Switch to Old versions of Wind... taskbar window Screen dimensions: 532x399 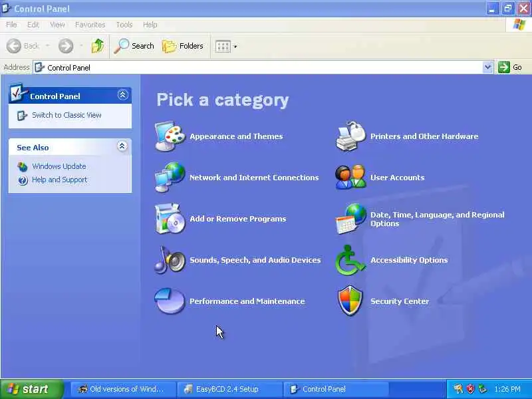click(123, 389)
